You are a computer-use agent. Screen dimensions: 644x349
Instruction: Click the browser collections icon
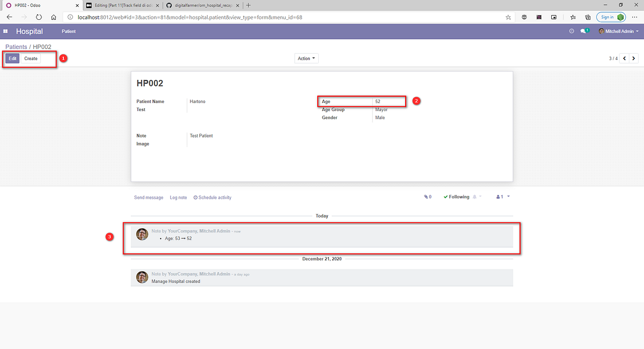[x=586, y=17]
